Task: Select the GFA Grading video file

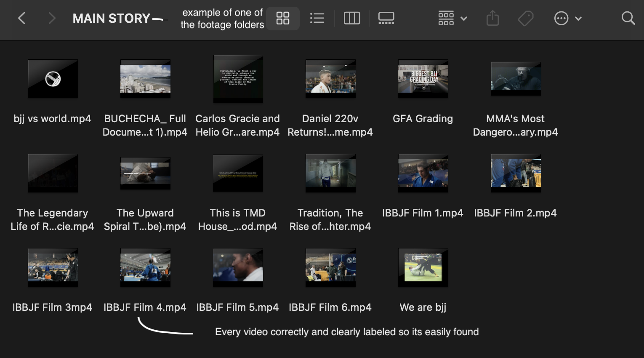Action: 423,79
